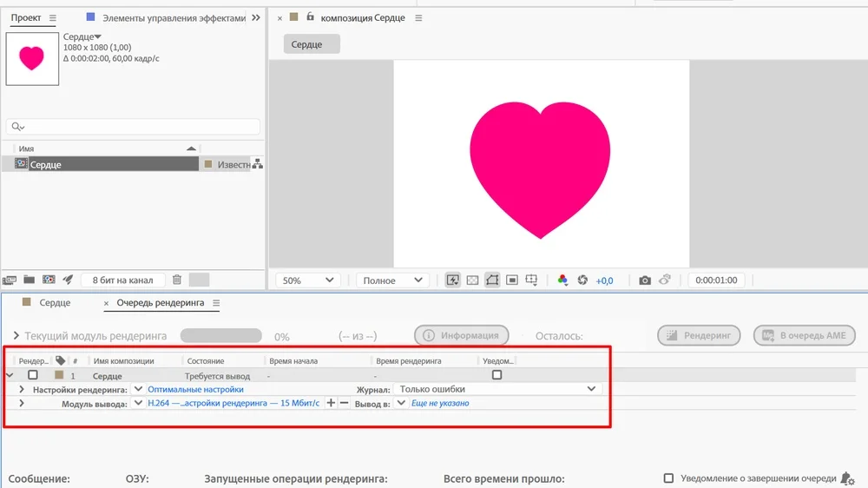Viewport: 868px width, 488px height.
Task: Enable the notification checkbox in the Уведом column
Action: 497,375
